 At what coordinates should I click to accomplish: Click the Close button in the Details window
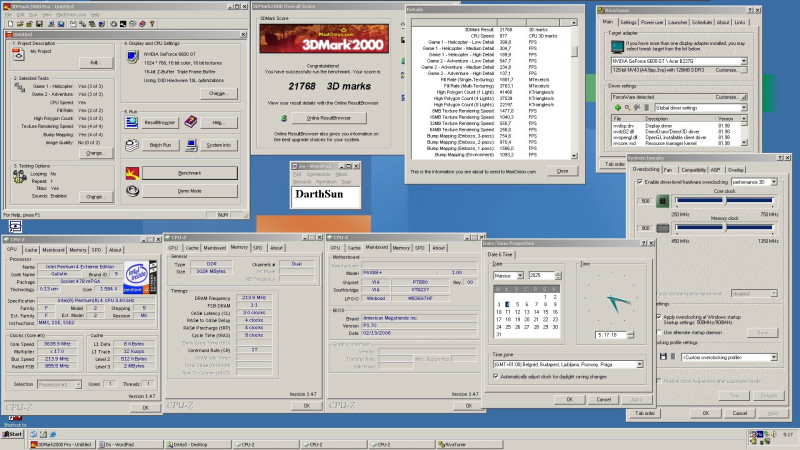pyautogui.click(x=562, y=171)
